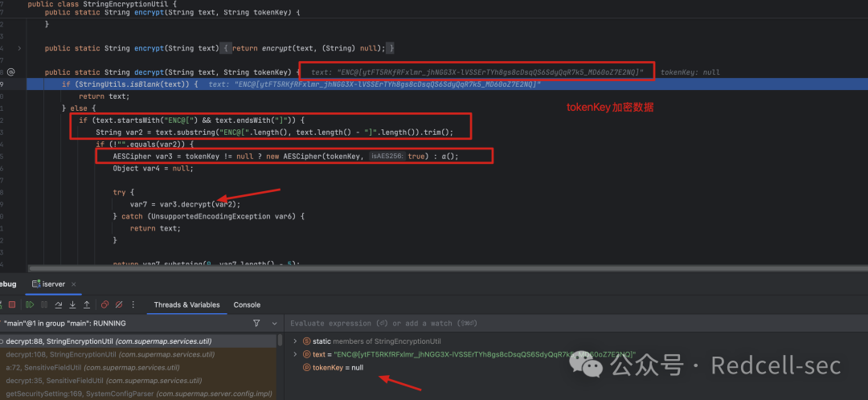Filter the thread frames list
868x400 pixels.
click(x=256, y=323)
